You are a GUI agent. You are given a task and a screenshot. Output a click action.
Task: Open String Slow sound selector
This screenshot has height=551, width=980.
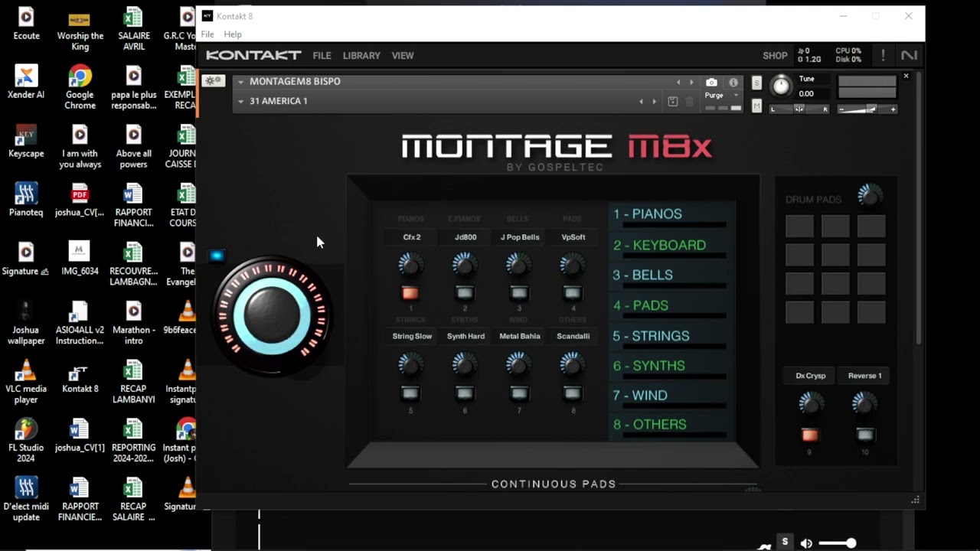(412, 336)
